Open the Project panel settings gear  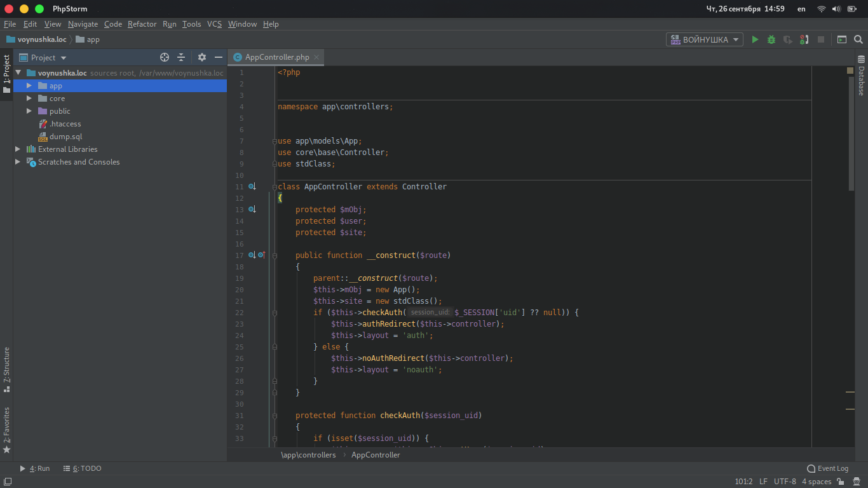pos(202,57)
